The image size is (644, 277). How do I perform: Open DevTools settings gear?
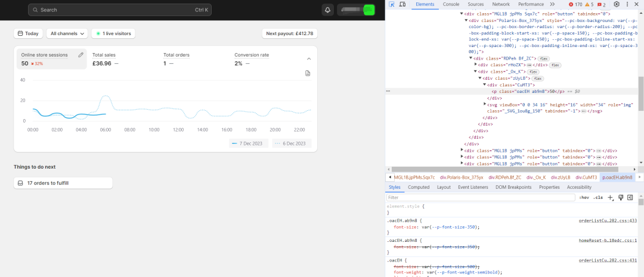point(617,4)
